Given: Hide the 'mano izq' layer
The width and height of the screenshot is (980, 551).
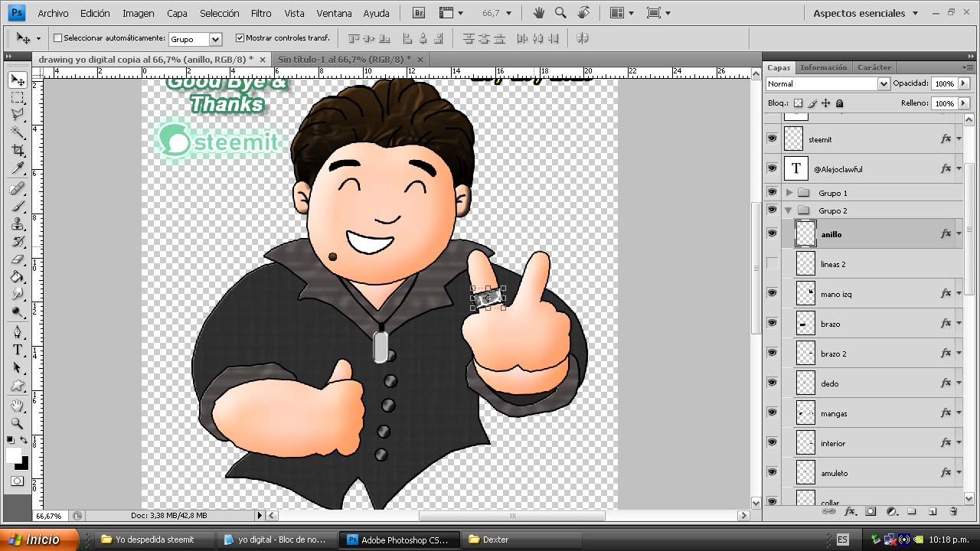Looking at the screenshot, I should 772,293.
